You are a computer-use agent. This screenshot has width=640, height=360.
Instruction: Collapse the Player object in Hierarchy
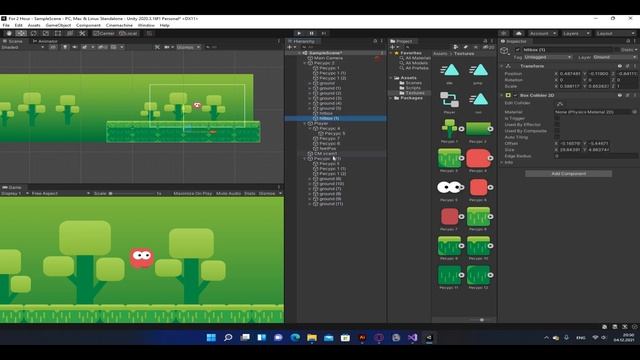pos(304,123)
